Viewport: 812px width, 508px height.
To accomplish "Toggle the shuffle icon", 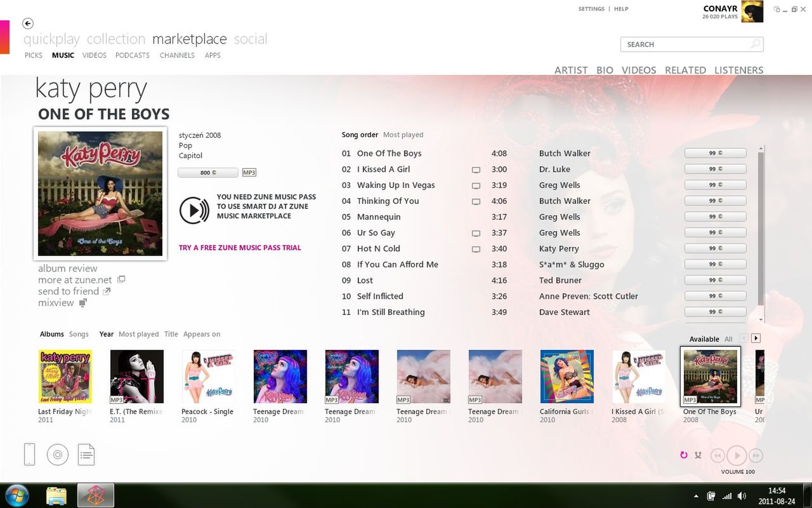I will pos(698,455).
